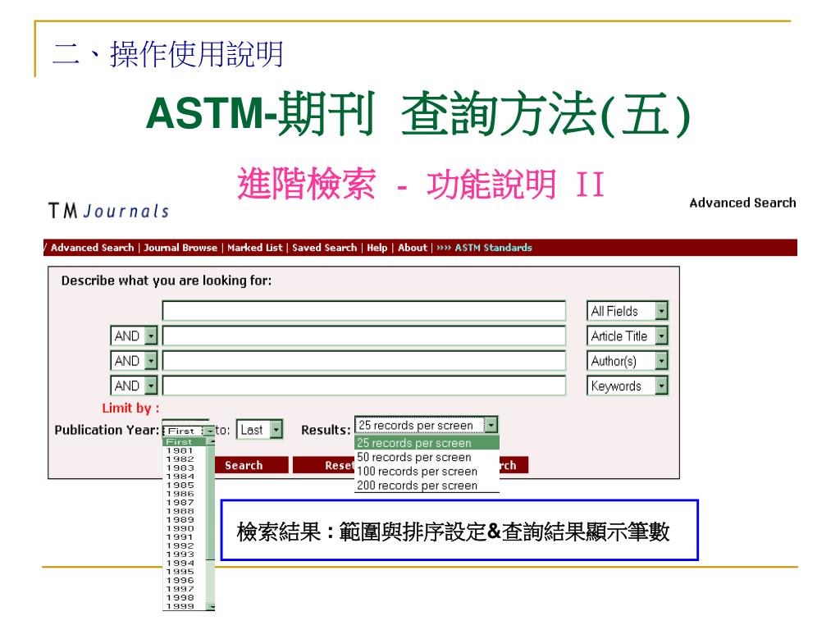Viewport: 840px width, 630px height.
Task: Select year 1996 in the list
Action: 185,580
